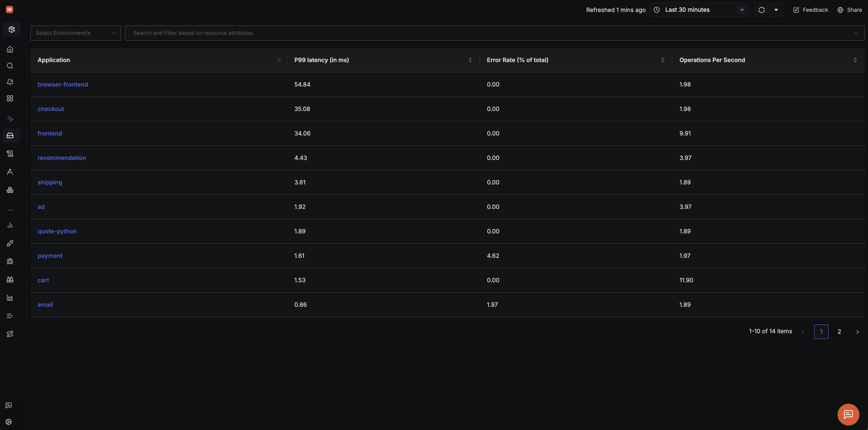Image resolution: width=868 pixels, height=430 pixels.
Task: Open settings gear icon at sidebar bottom
Action: pyautogui.click(x=9, y=422)
